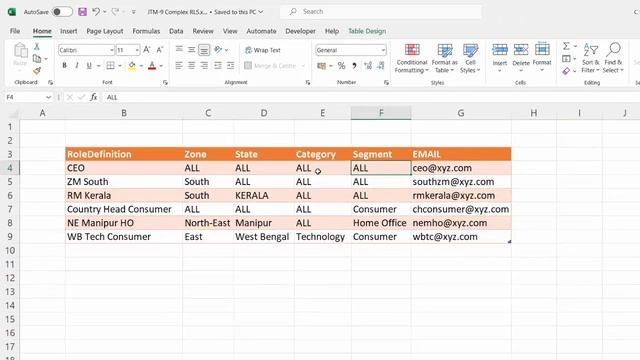Click the AutoSum sigma icon
Viewport: 640px width, 360px height.
click(x=566, y=46)
